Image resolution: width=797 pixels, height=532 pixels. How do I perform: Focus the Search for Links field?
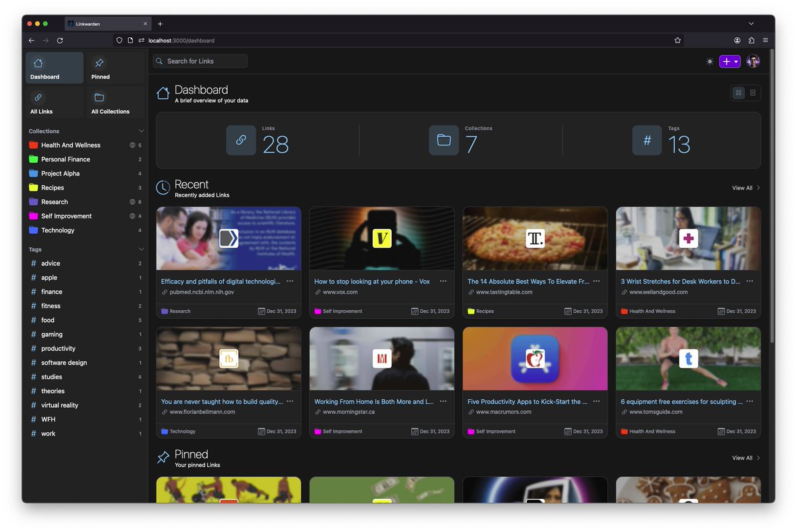[200, 61]
